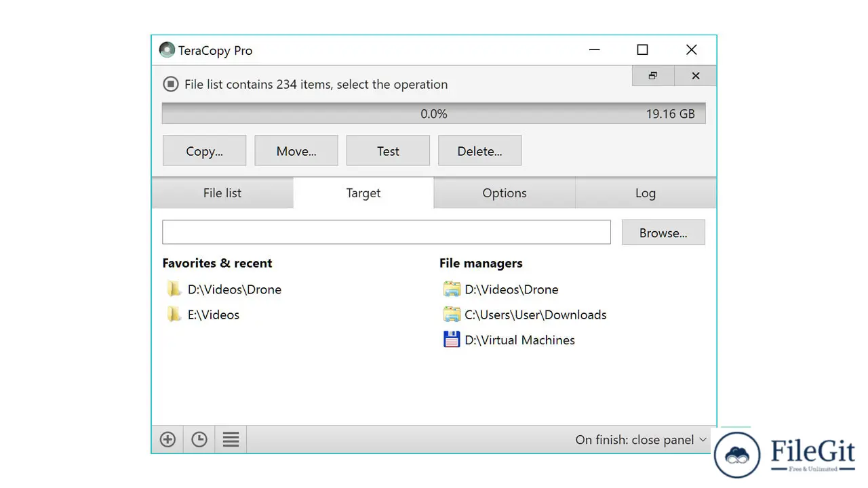
Task: Start the Test operation button
Action: pos(388,150)
